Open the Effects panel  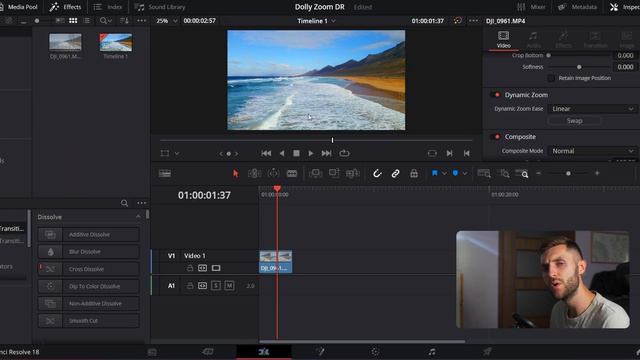point(65,7)
